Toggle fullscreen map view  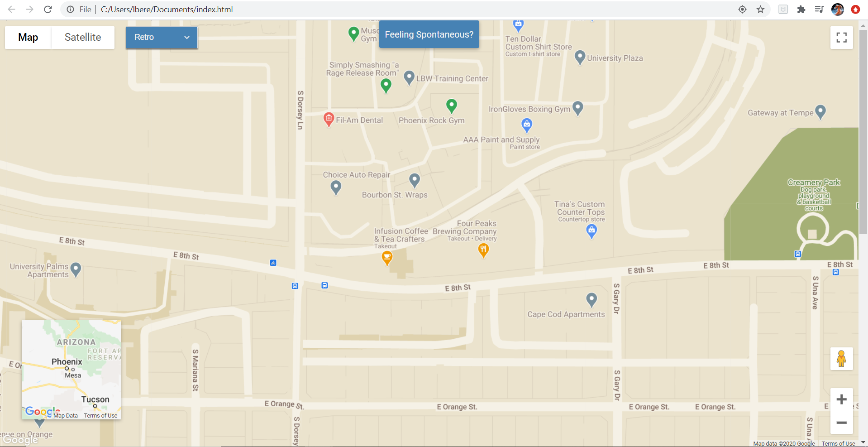point(842,38)
